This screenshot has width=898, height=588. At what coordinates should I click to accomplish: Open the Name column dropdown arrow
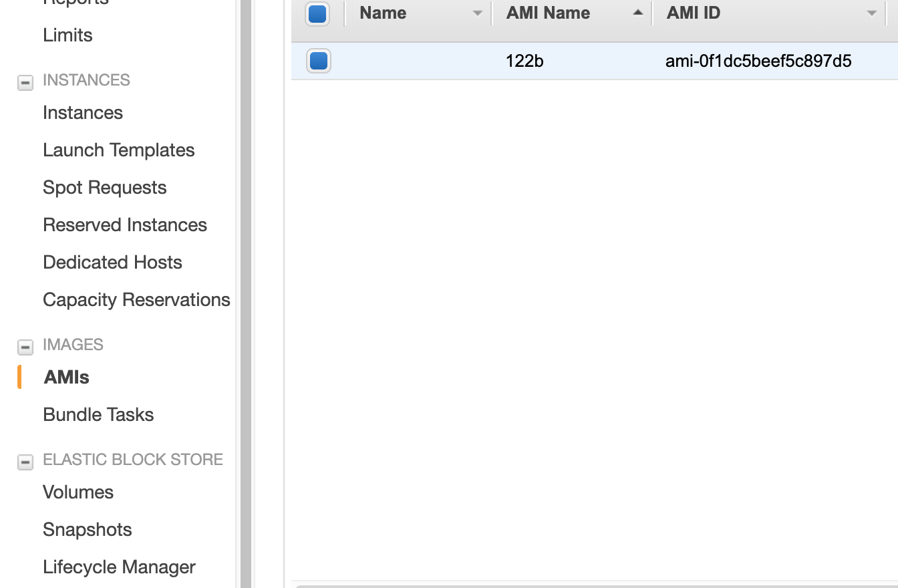[477, 13]
